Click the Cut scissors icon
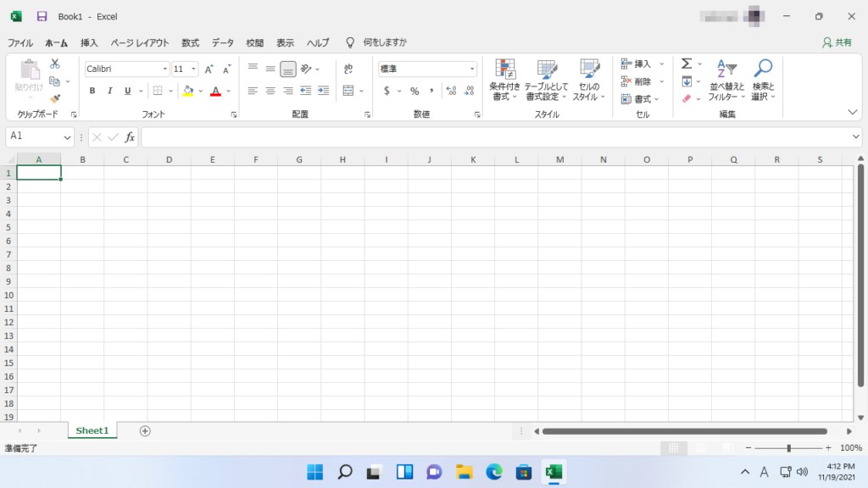This screenshot has height=488, width=868. point(55,64)
